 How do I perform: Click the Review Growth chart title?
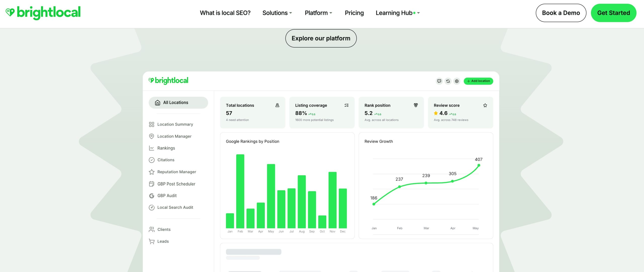379,142
